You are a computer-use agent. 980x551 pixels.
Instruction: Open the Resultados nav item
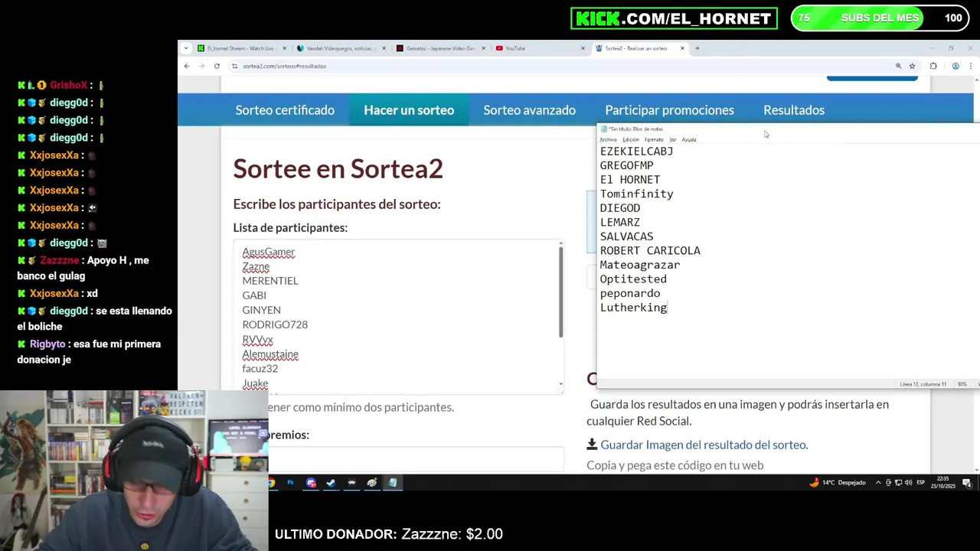click(x=794, y=110)
